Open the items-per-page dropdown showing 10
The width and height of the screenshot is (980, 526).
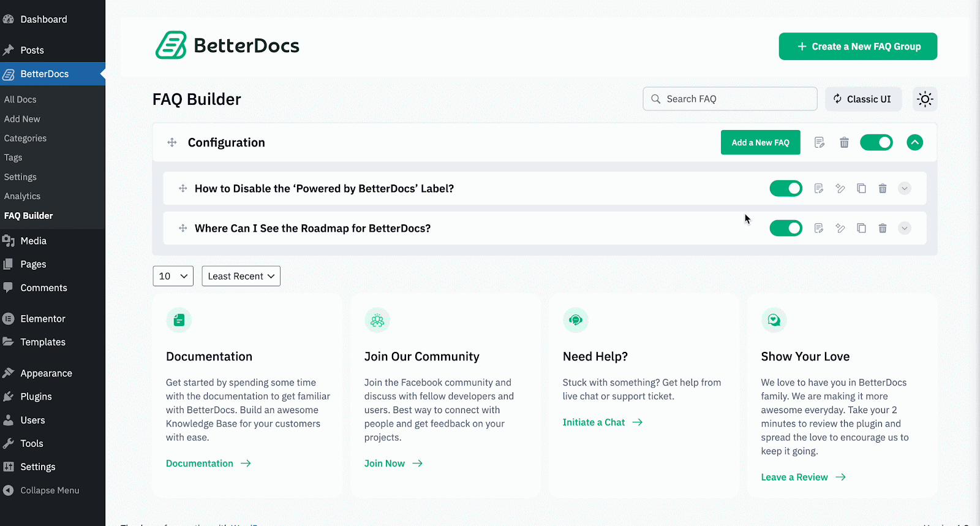[173, 276]
